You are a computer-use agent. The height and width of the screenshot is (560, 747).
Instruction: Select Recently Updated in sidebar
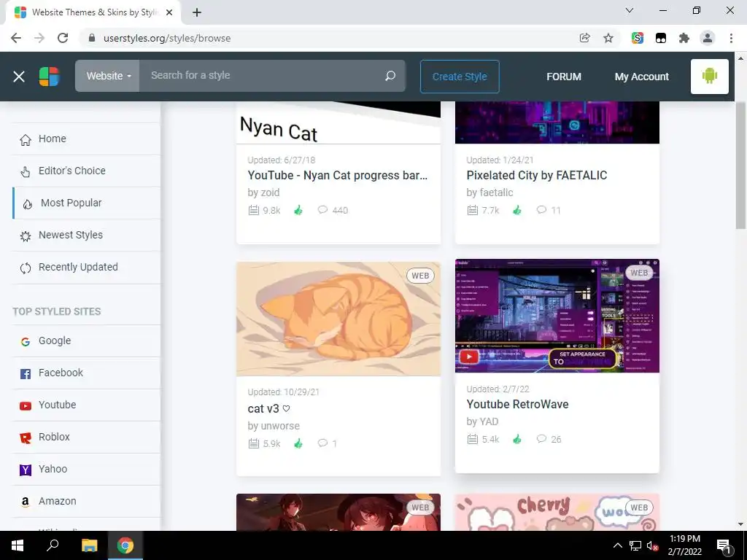pos(86,267)
